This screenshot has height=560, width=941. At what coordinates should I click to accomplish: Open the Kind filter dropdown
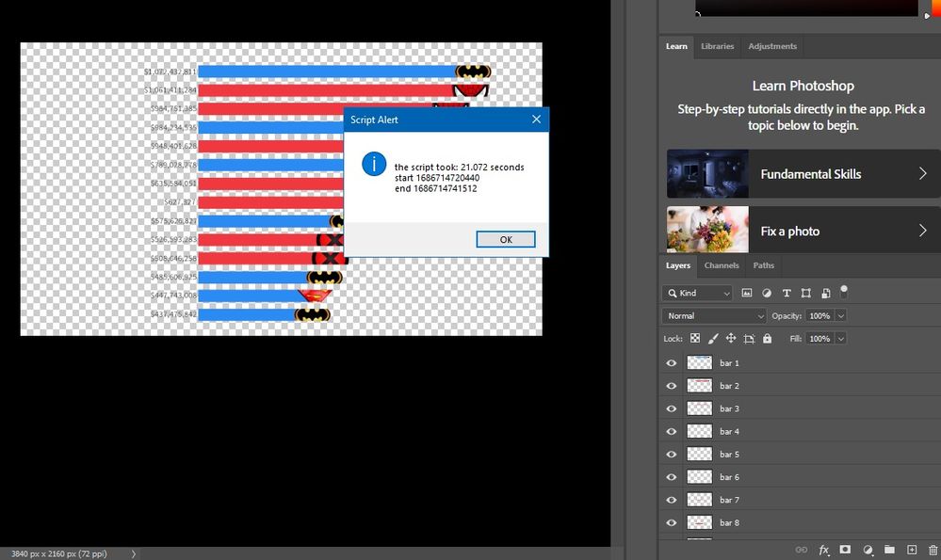(697, 293)
